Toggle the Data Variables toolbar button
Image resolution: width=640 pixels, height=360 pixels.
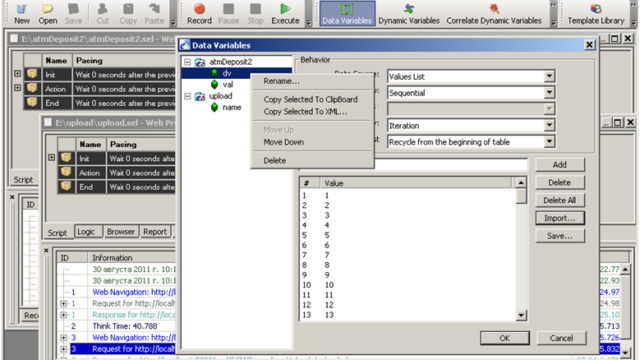pyautogui.click(x=347, y=13)
